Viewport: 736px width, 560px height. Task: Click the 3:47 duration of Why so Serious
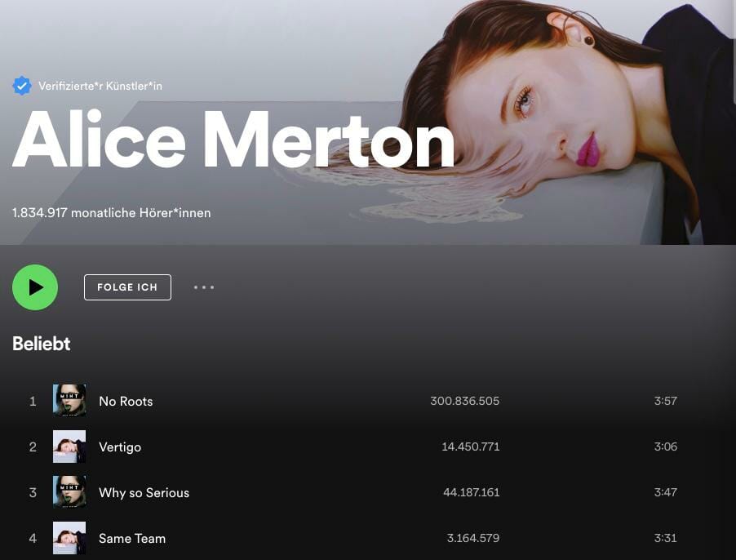tap(666, 492)
